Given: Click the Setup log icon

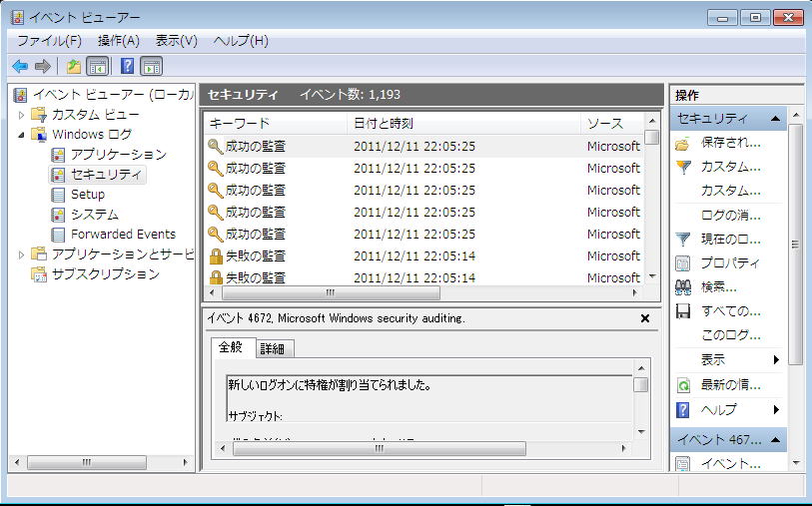Looking at the screenshot, I should pyautogui.click(x=58, y=195).
